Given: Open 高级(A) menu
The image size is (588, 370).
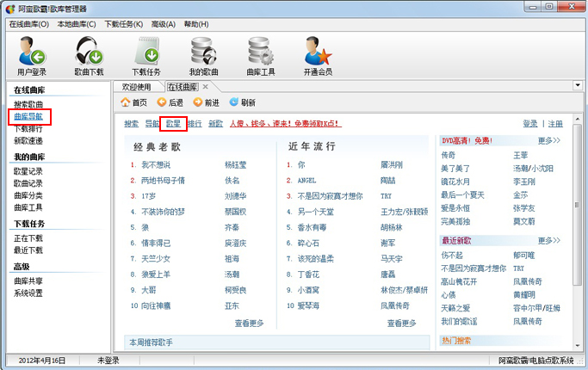Looking at the screenshot, I should (164, 24).
